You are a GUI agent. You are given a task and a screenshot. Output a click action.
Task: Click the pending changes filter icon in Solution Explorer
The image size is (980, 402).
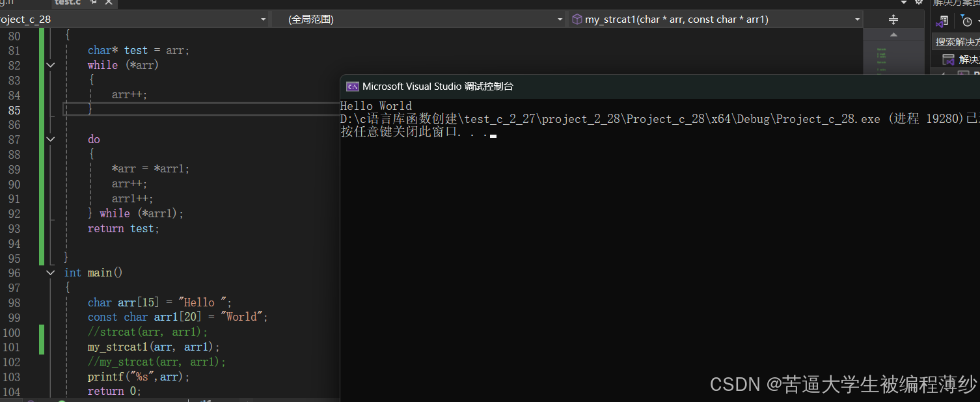click(968, 20)
